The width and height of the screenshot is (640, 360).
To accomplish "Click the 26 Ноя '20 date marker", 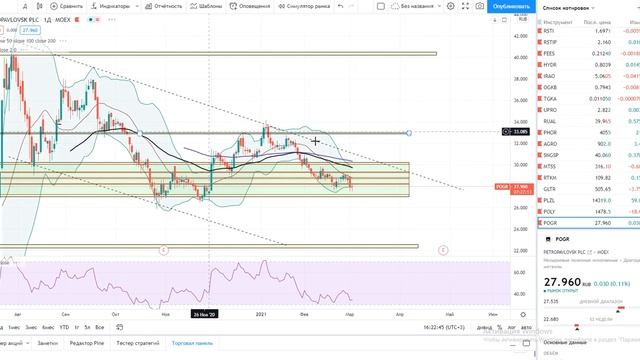I will (x=205, y=314).
